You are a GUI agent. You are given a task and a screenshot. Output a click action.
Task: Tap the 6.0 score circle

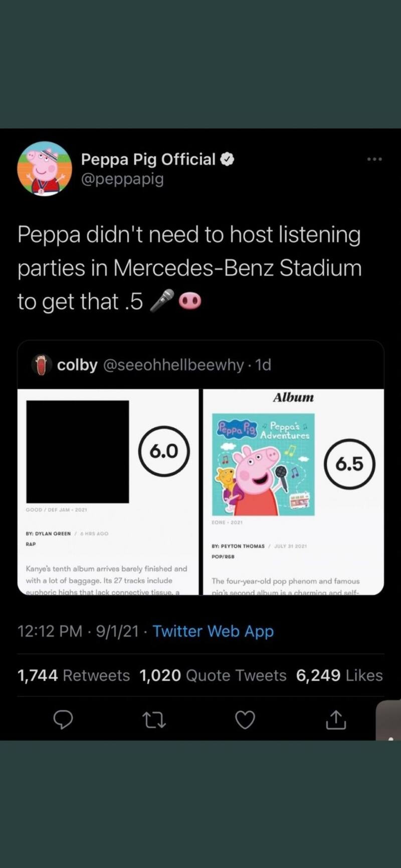coord(164,451)
